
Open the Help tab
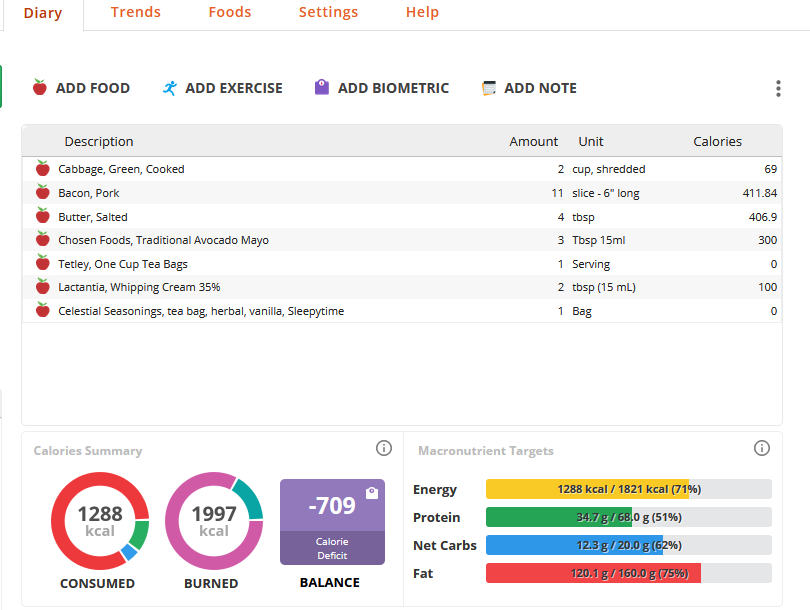tap(422, 12)
